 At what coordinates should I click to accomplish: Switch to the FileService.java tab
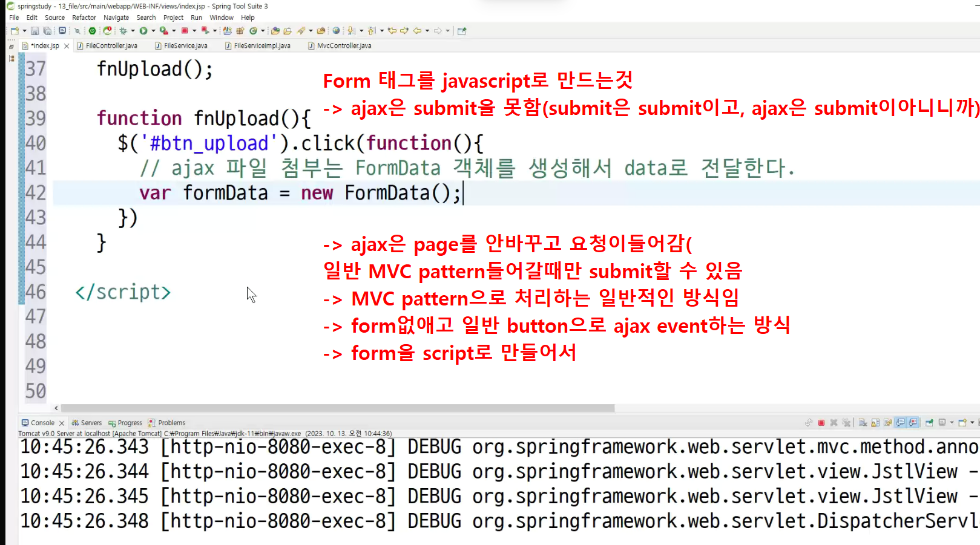[x=181, y=45]
